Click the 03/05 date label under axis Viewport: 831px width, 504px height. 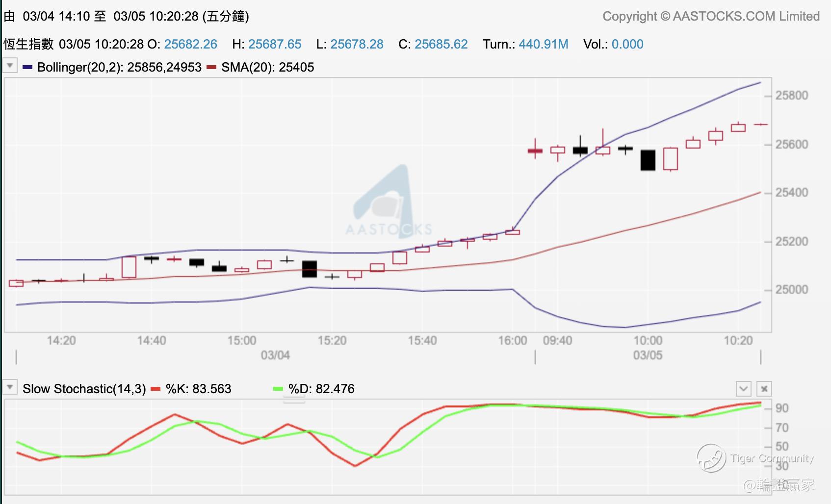648,355
